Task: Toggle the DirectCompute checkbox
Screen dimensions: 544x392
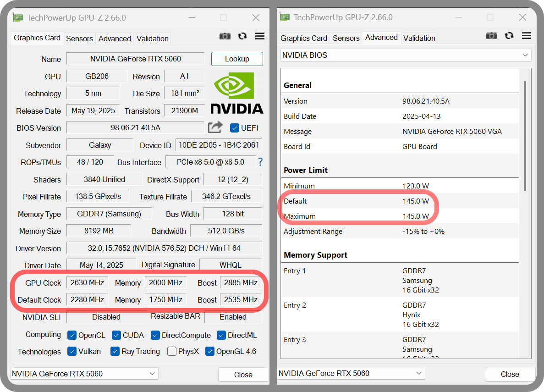Action: [x=155, y=335]
